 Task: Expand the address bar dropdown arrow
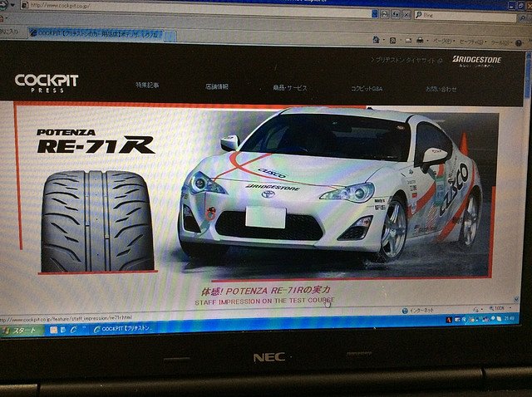tap(375, 14)
